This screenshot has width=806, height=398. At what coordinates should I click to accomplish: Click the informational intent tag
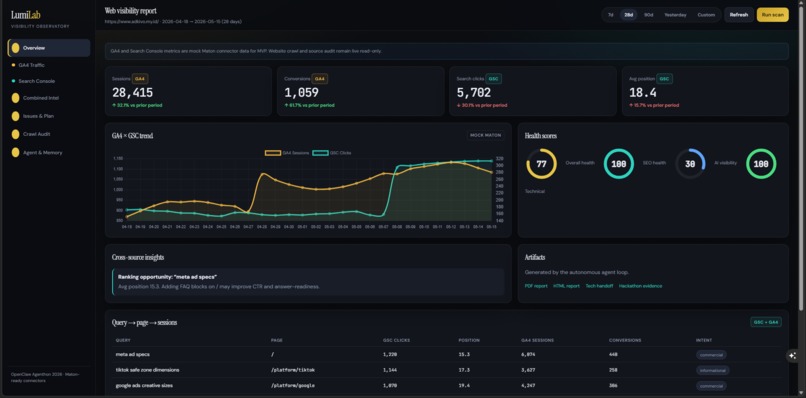713,370
